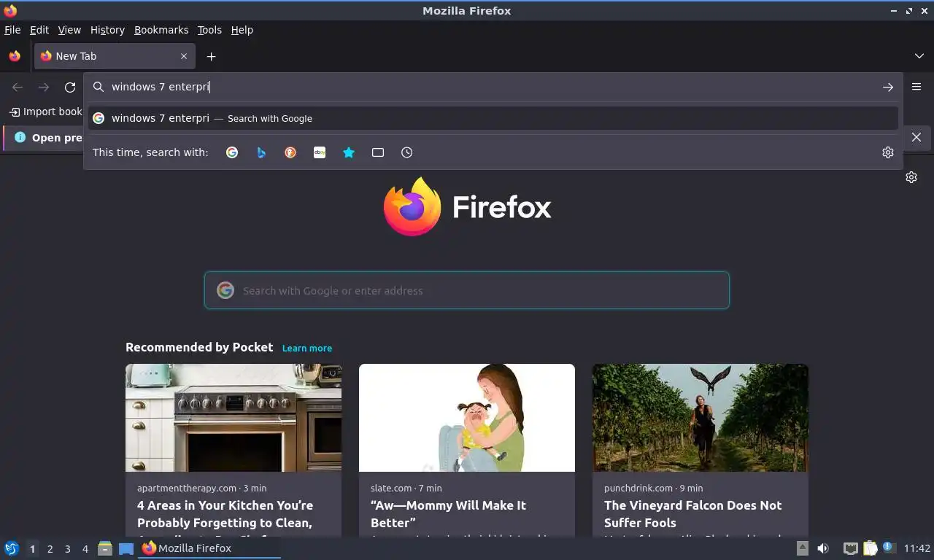Open '4 Areas in Your Kitchen' headline

point(225,514)
